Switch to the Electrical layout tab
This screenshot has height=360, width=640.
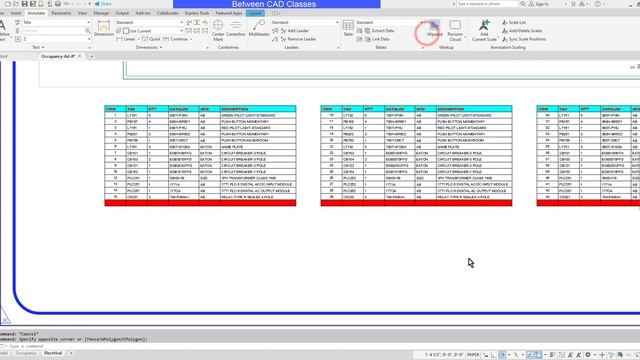[x=53, y=353]
